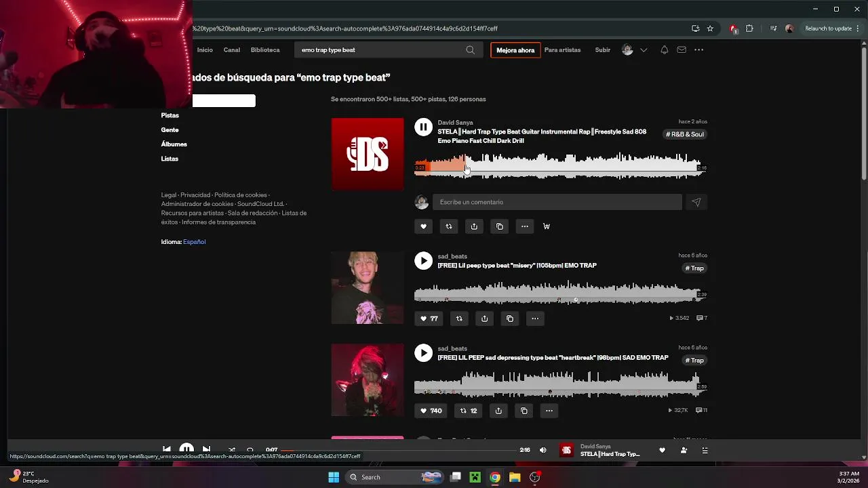Screen dimensions: 868x488
Task: Open the STELA track DS cover thumbnail
Action: click(x=368, y=155)
